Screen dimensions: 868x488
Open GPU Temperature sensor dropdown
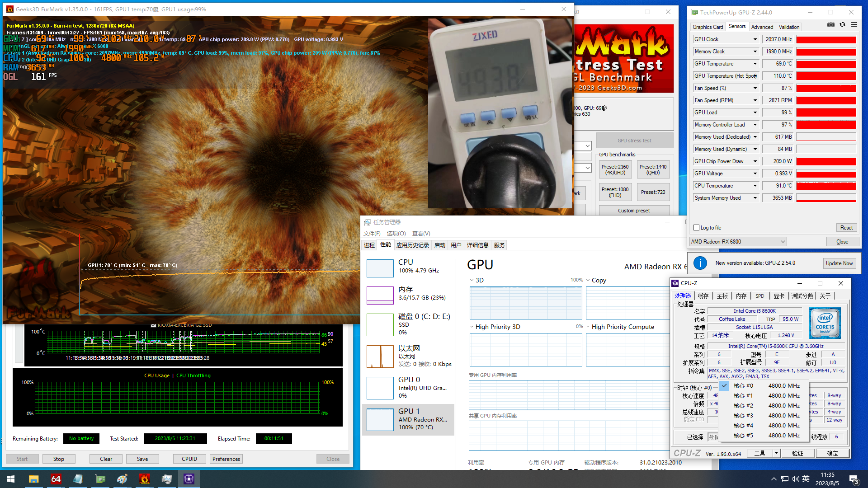[x=755, y=64]
